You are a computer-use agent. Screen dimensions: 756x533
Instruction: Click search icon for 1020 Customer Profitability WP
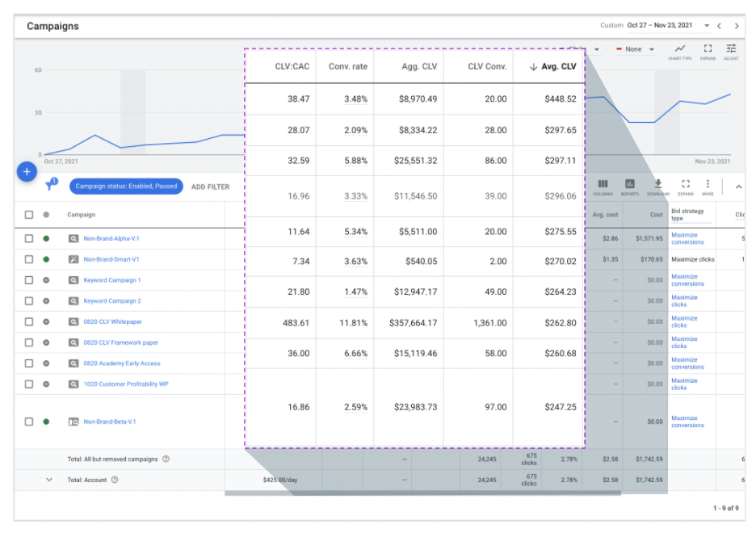(x=73, y=384)
